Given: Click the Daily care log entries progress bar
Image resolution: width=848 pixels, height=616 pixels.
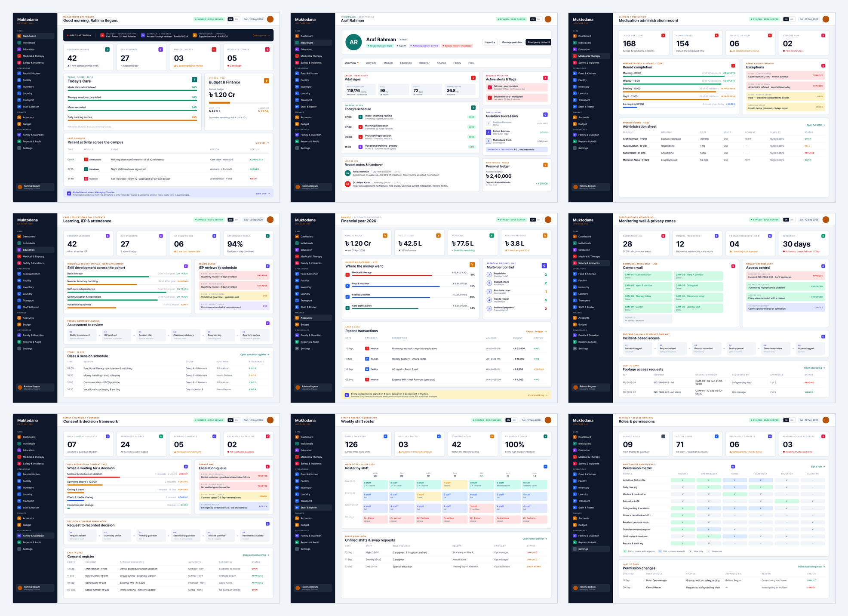Looking at the screenshot, I should [132, 120].
